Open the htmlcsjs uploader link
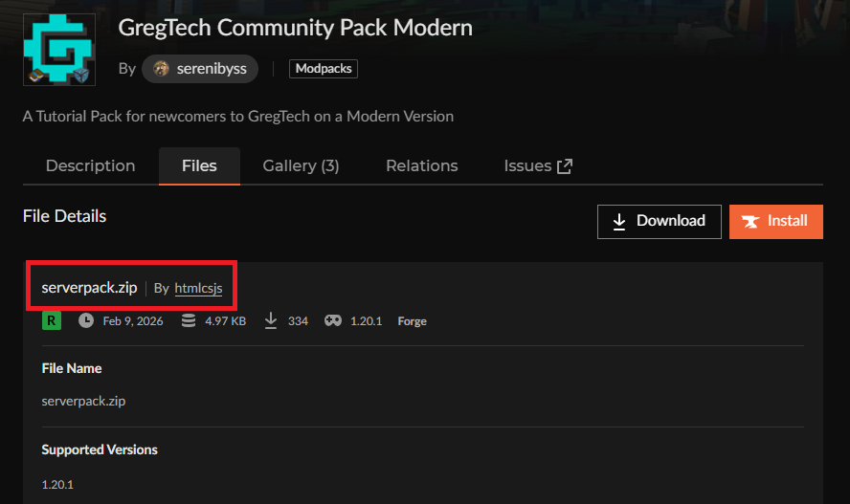 (x=198, y=288)
